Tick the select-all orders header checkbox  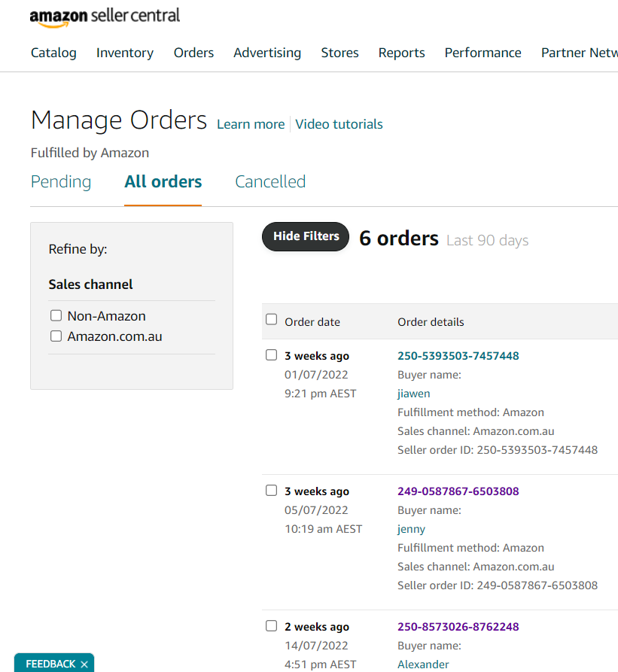272,320
